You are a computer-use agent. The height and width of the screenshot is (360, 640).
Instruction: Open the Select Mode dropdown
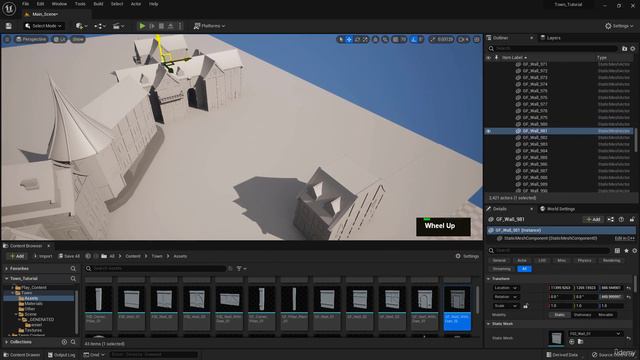pyautogui.click(x=44, y=26)
